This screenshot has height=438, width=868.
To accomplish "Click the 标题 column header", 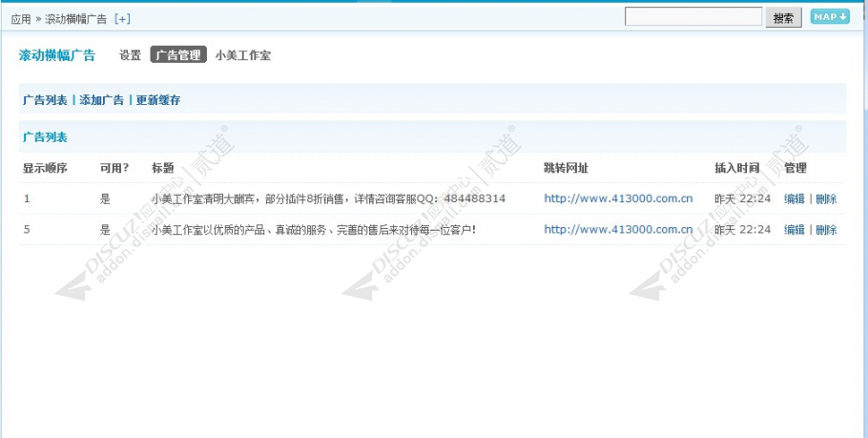I will (163, 168).
